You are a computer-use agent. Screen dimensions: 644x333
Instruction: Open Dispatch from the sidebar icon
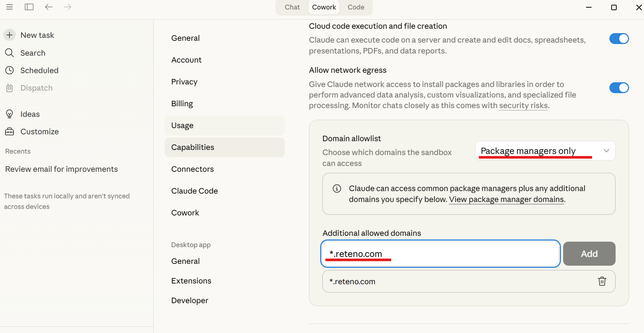click(9, 88)
